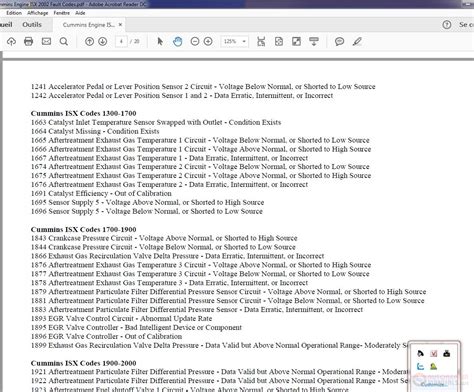Click line '1866 Exhaust Gas Recirculation Valve Delta Pressure'
This screenshot has width=474, height=392.
coord(177,256)
